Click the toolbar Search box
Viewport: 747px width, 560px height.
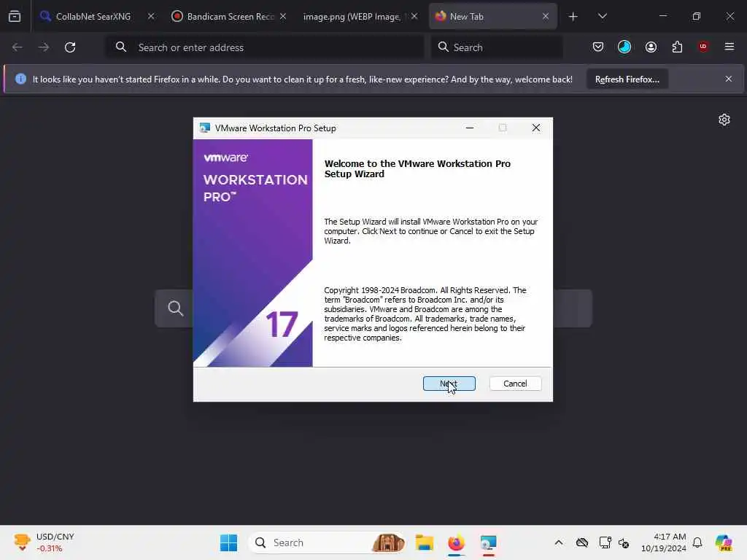[497, 47]
